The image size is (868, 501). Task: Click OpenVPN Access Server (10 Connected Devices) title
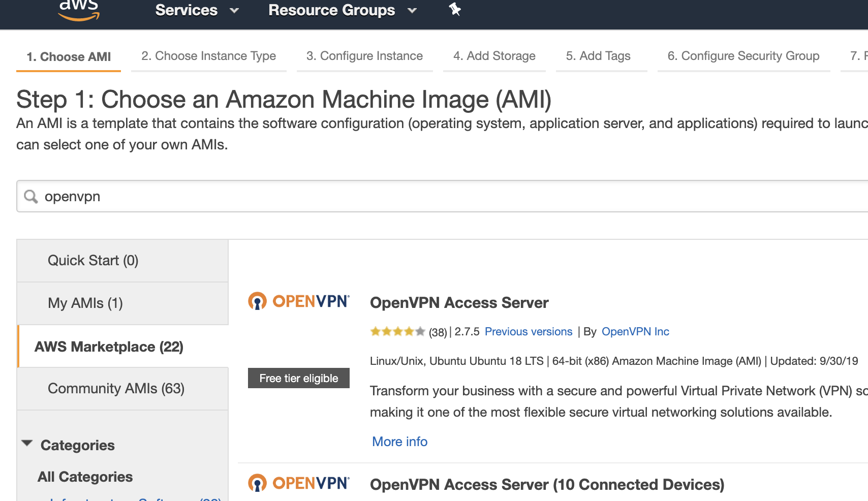[547, 485]
